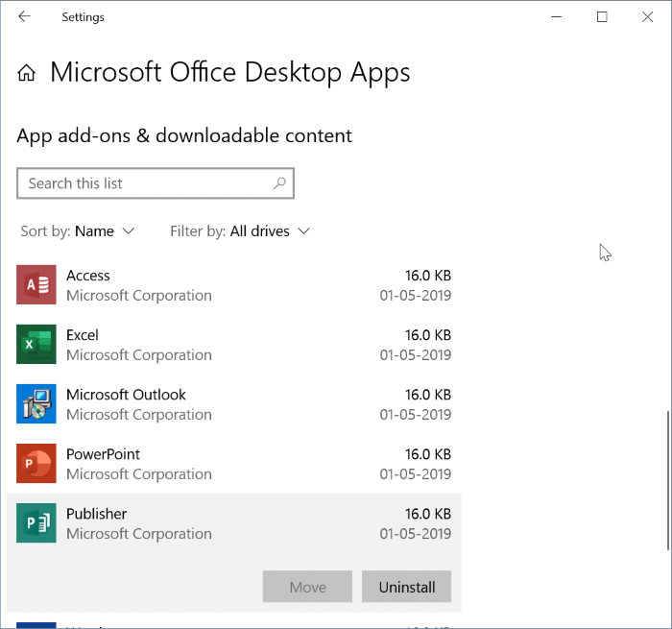The width and height of the screenshot is (672, 629).
Task: Click the search magnifier icon
Action: pos(279,182)
